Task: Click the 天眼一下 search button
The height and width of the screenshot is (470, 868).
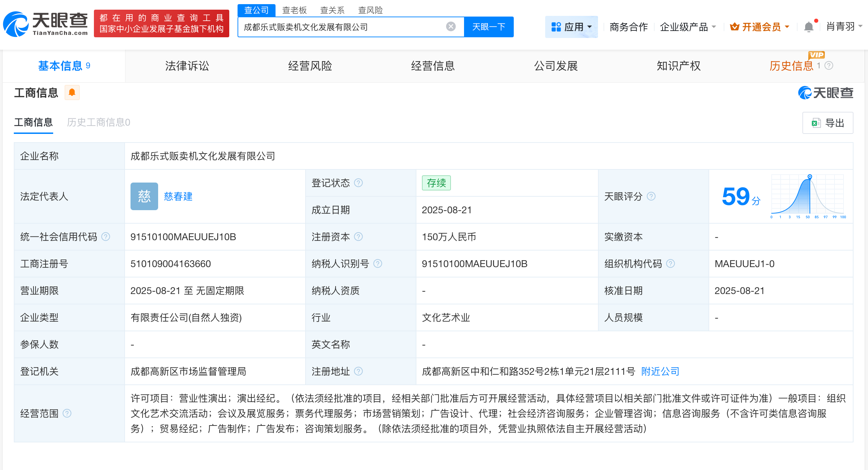Action: click(x=489, y=27)
